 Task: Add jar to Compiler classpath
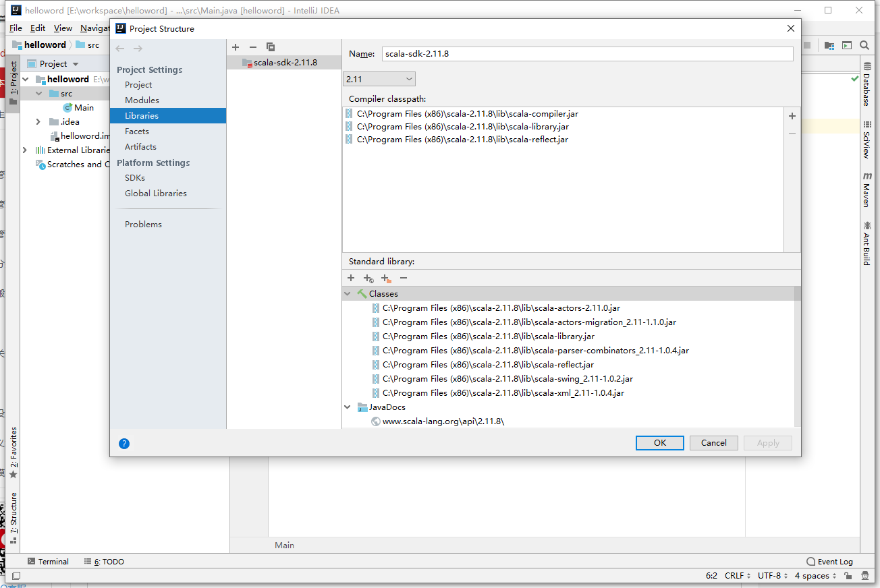(792, 116)
